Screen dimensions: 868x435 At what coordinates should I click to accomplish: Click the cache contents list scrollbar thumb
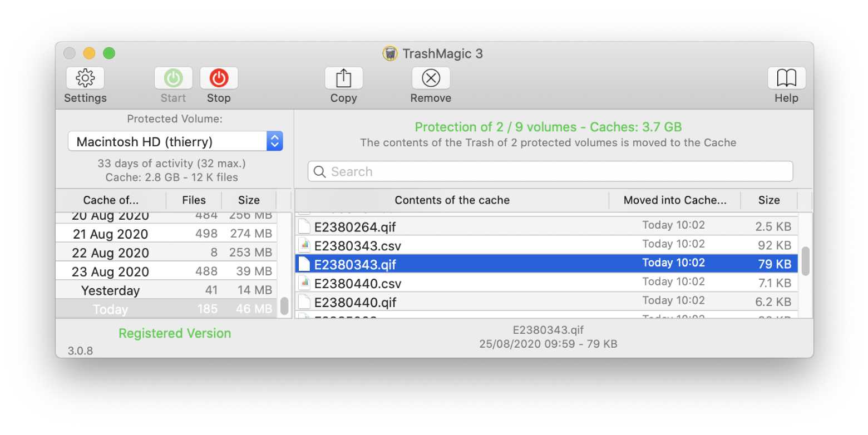pos(805,261)
